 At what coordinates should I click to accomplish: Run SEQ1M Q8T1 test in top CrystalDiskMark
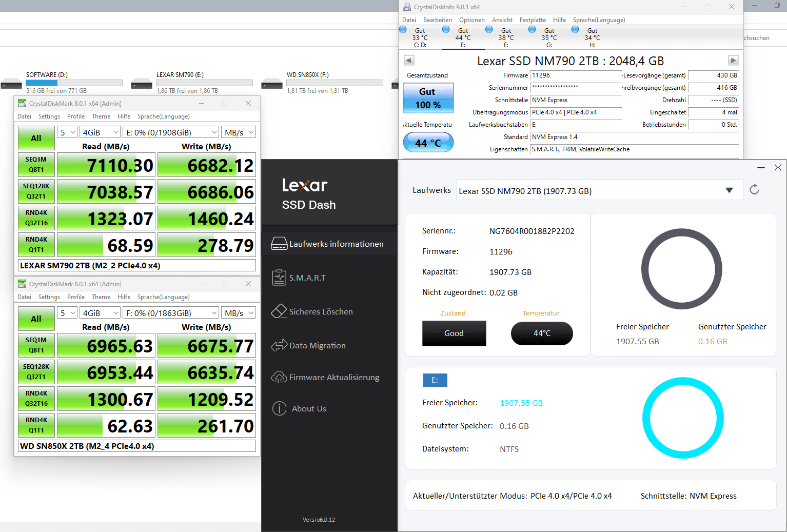pos(36,165)
